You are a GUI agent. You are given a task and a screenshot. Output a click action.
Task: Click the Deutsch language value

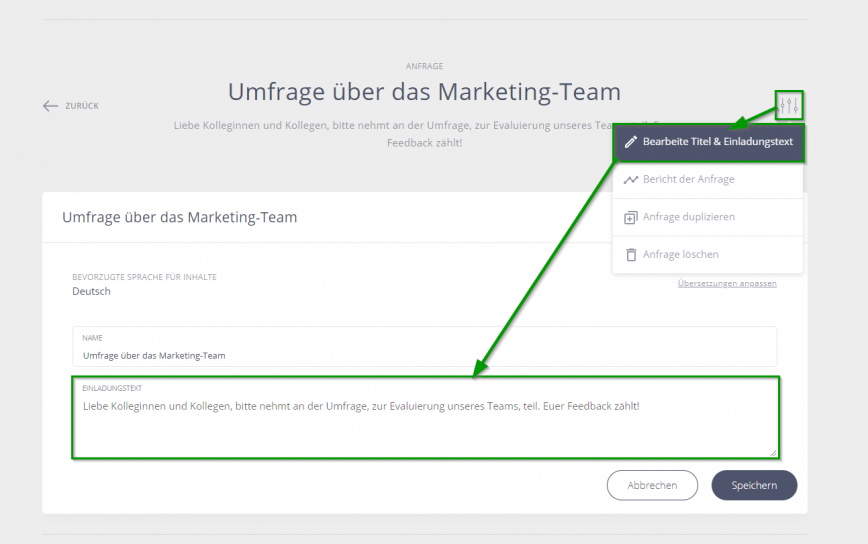[91, 292]
